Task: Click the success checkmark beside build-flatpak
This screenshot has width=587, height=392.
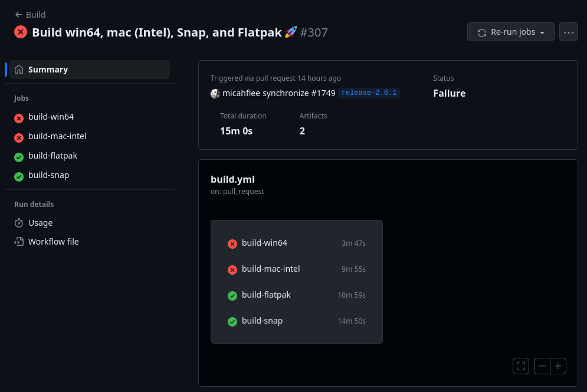Action: 18,156
